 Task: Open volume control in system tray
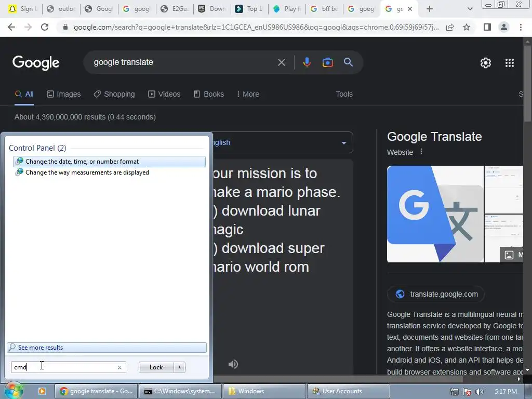pyautogui.click(x=479, y=392)
